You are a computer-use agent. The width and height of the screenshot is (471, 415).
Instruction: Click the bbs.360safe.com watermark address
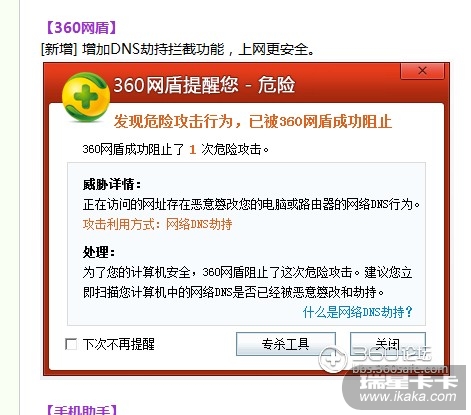(399, 369)
